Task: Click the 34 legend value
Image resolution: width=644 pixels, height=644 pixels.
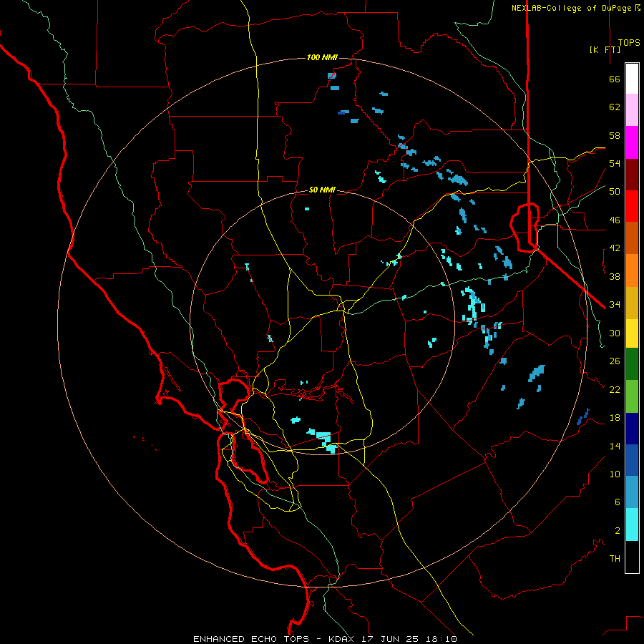Action: pos(615,305)
